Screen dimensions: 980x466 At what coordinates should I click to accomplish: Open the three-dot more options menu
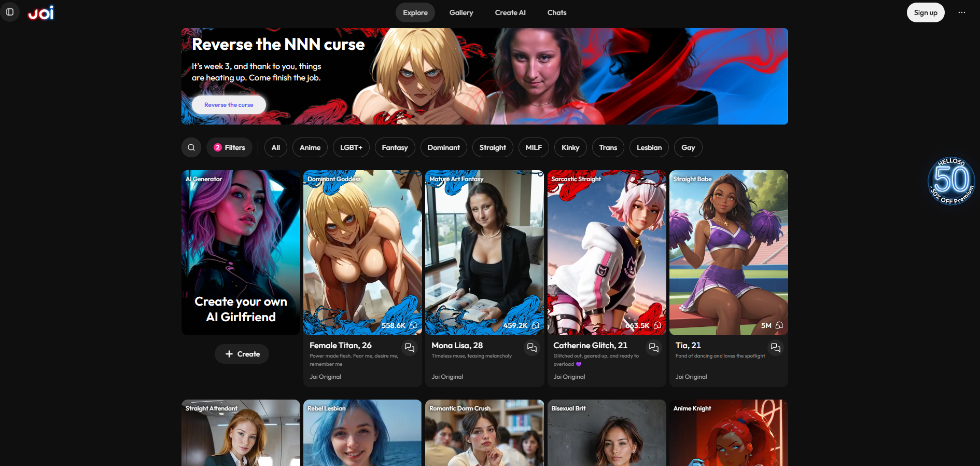(962, 12)
